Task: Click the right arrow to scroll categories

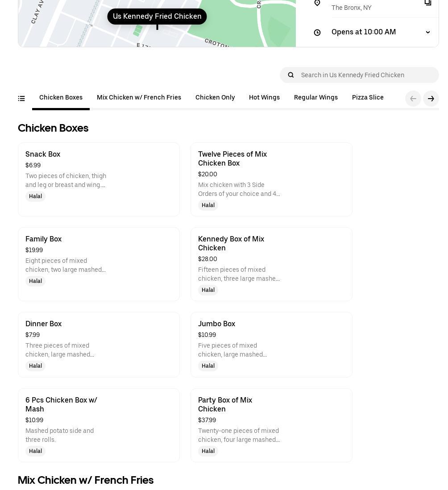Action: 431,99
